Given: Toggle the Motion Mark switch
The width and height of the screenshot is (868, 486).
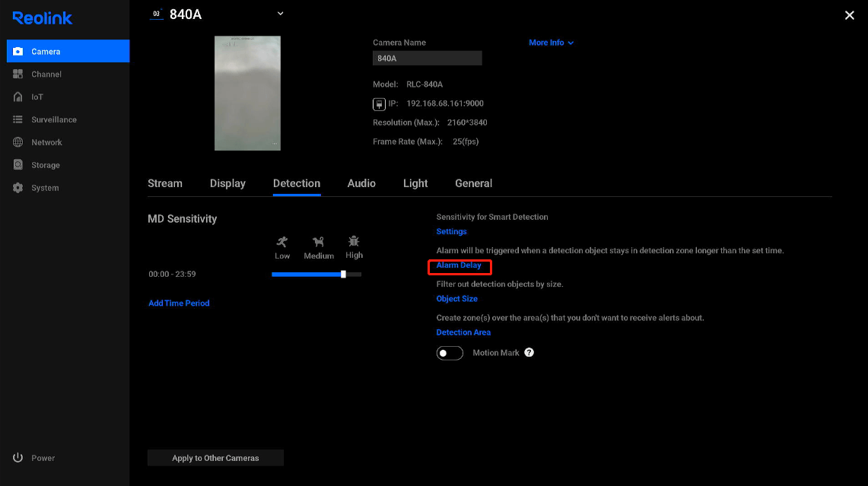Looking at the screenshot, I should [450, 353].
